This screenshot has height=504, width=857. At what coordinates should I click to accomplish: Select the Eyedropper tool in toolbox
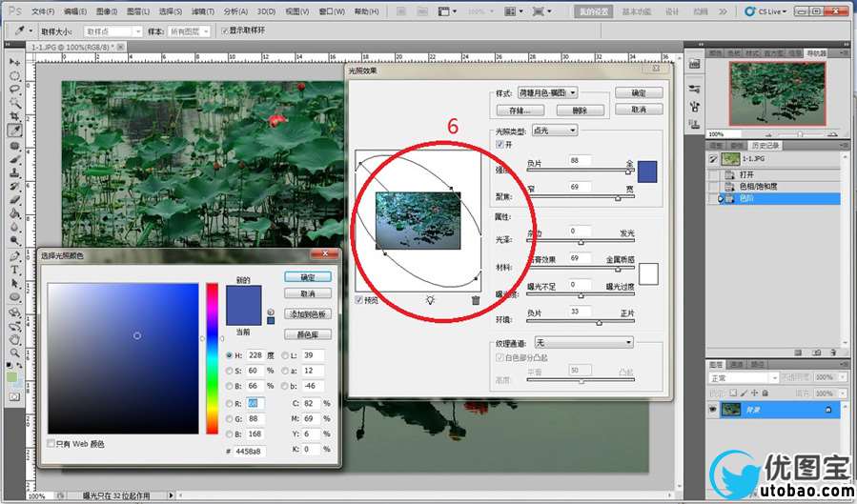pos(15,131)
